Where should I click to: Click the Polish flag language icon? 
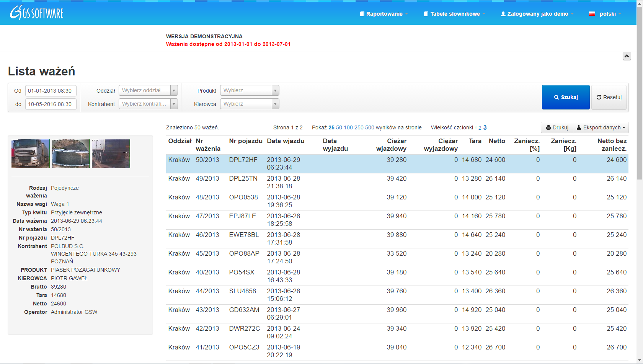coord(592,14)
